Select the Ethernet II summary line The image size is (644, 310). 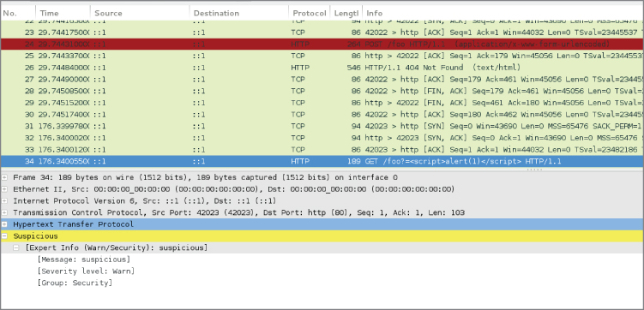pos(322,189)
